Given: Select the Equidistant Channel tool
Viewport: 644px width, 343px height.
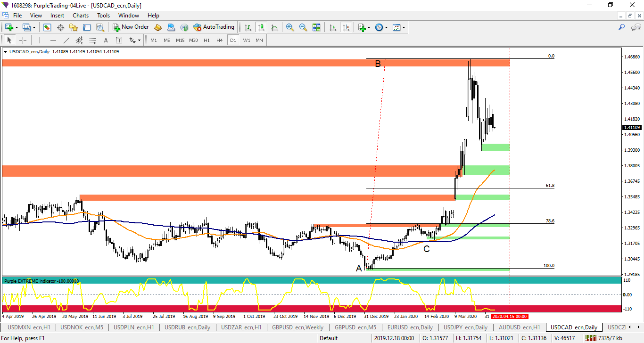Looking at the screenshot, I should [x=80, y=40].
